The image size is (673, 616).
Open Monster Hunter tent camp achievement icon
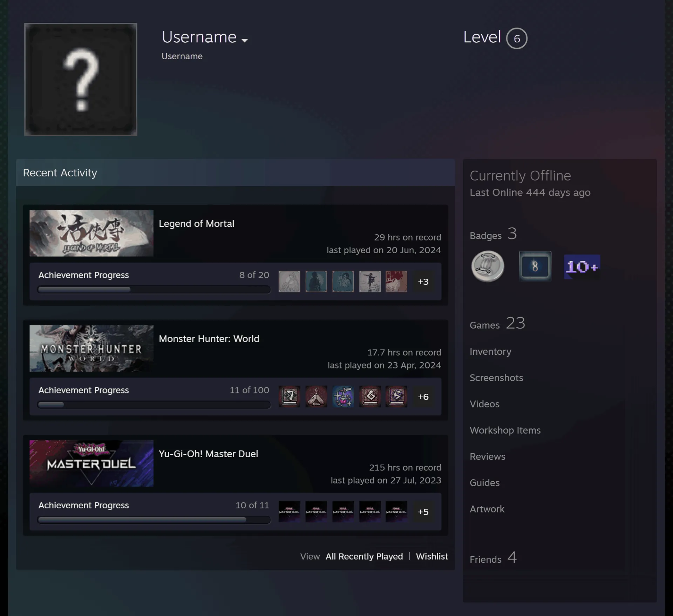(x=316, y=396)
